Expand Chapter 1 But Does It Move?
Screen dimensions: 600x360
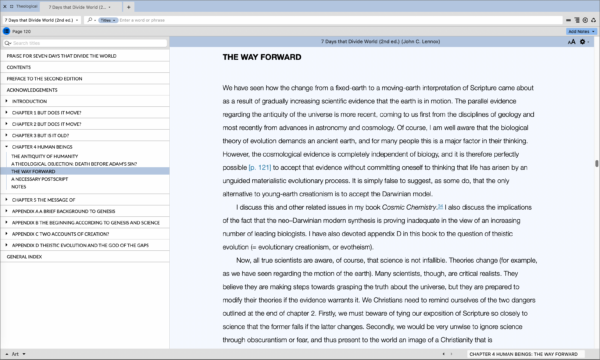[7, 112]
